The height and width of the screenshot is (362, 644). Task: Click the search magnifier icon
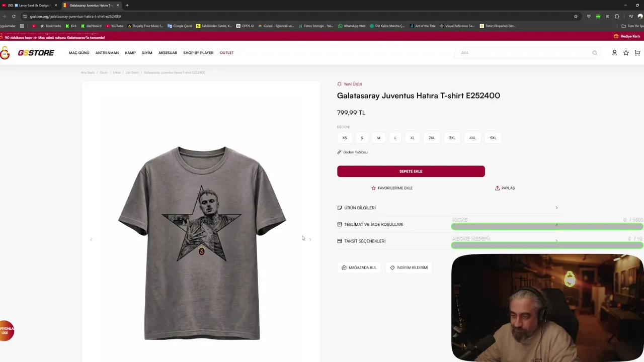pyautogui.click(x=595, y=53)
